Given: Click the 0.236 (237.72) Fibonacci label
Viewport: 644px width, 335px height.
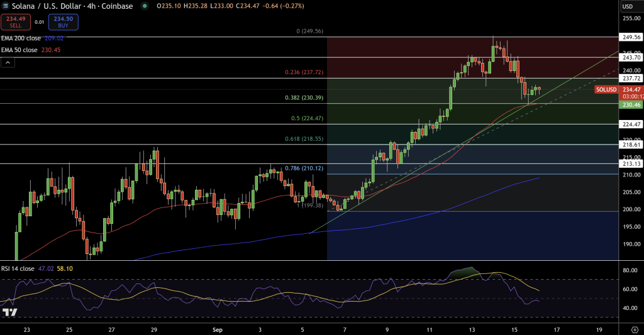Looking at the screenshot, I should point(304,72).
